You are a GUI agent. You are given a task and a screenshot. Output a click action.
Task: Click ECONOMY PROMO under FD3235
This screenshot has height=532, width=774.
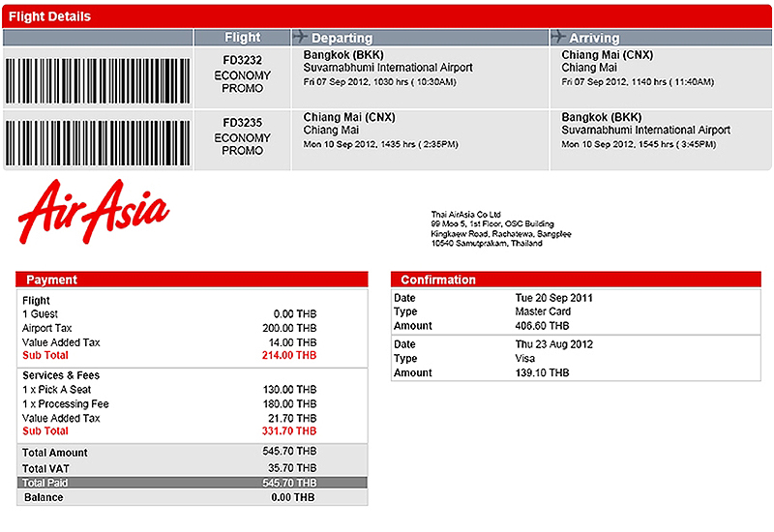point(243,144)
